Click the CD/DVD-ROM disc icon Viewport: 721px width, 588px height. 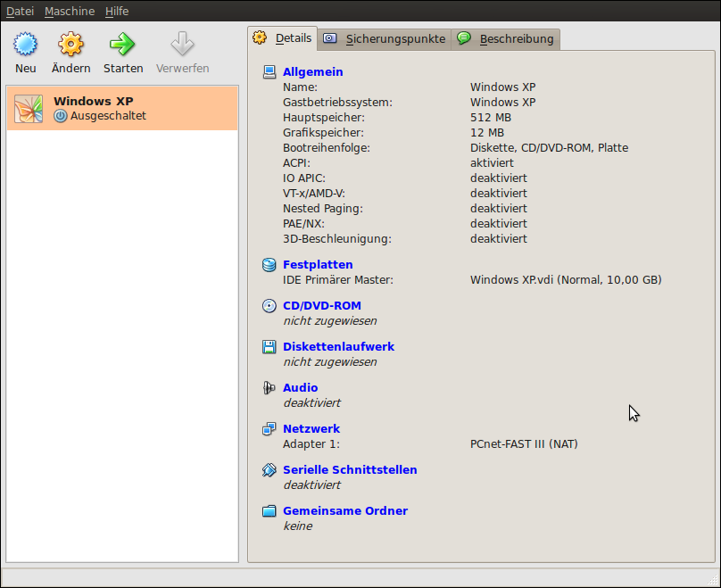click(269, 306)
